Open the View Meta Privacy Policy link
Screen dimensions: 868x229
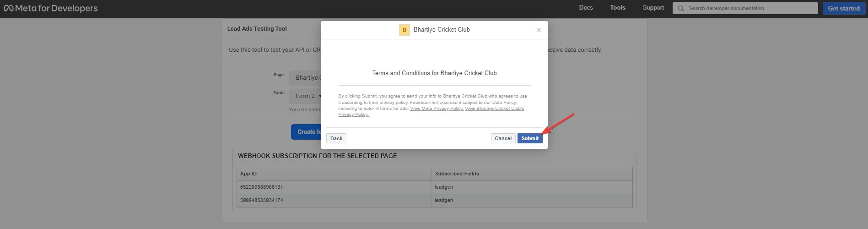(x=437, y=109)
